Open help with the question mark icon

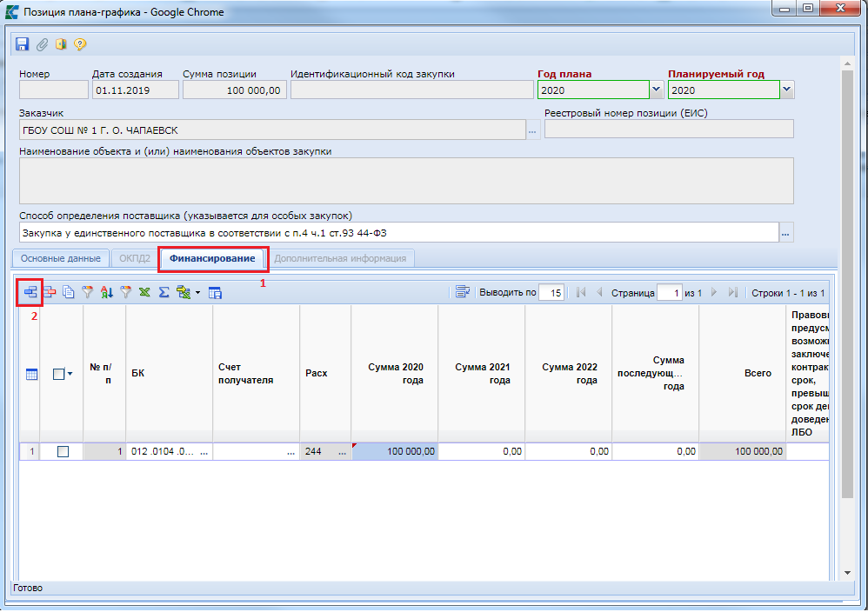pos(80,44)
